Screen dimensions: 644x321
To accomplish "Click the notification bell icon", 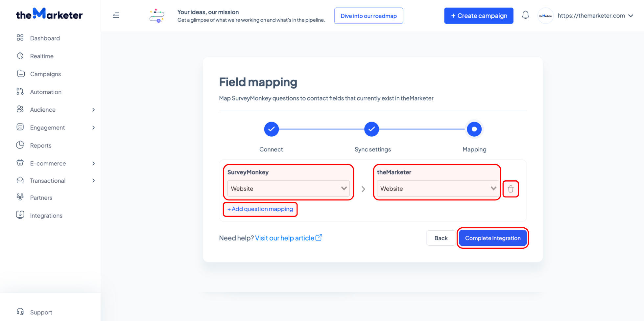I will pos(525,15).
